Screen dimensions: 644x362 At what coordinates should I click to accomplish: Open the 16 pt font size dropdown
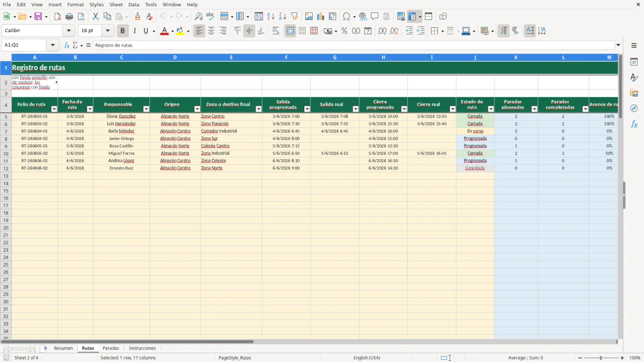click(x=107, y=31)
